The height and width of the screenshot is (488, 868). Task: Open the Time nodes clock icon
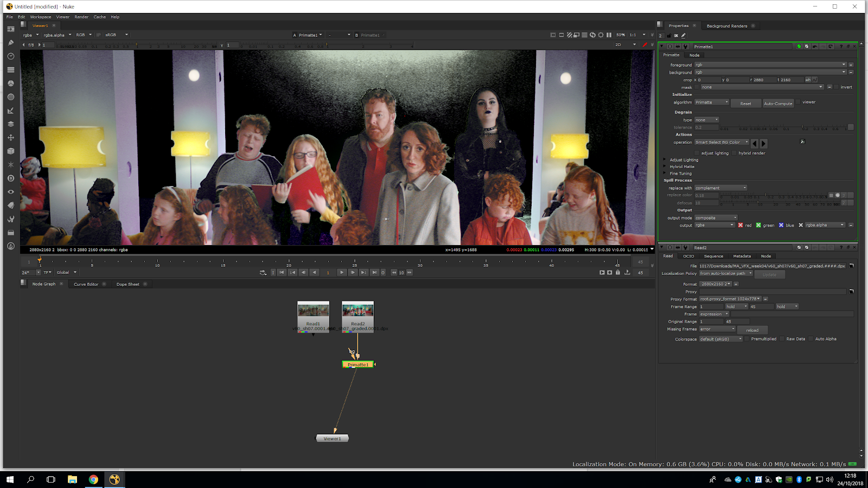click(10, 56)
